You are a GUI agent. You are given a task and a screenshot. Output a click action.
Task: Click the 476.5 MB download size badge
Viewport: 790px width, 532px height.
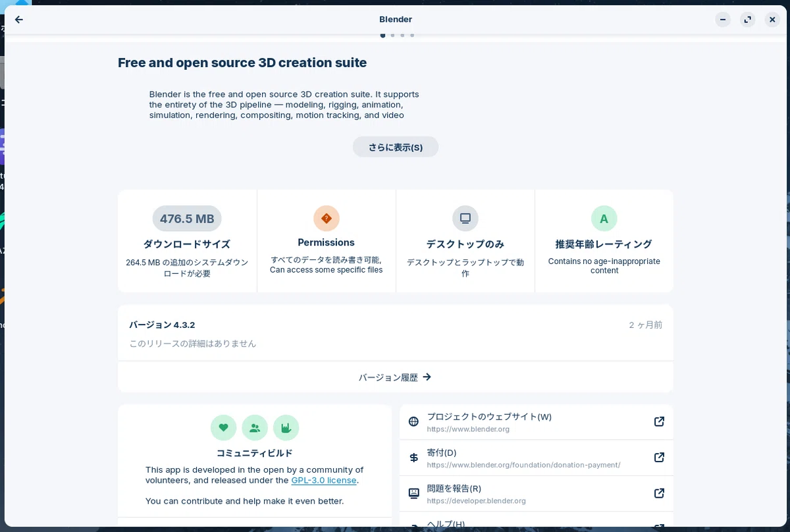187,219
